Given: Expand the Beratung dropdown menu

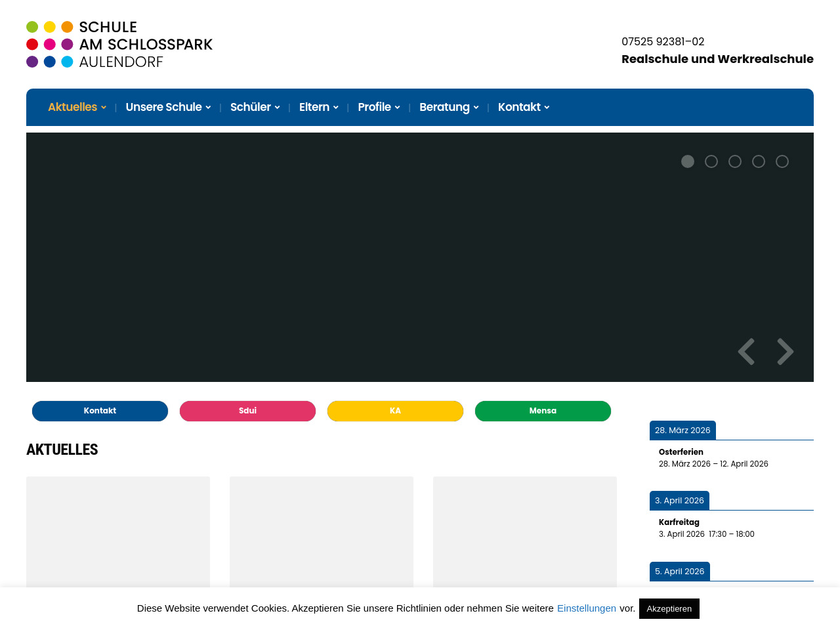Looking at the screenshot, I should point(449,107).
